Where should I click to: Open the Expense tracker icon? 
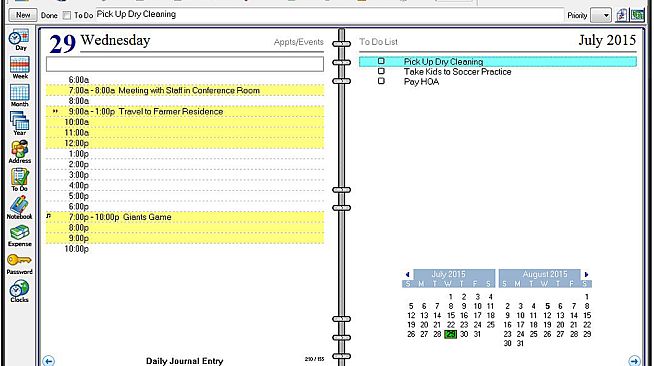[x=20, y=236]
